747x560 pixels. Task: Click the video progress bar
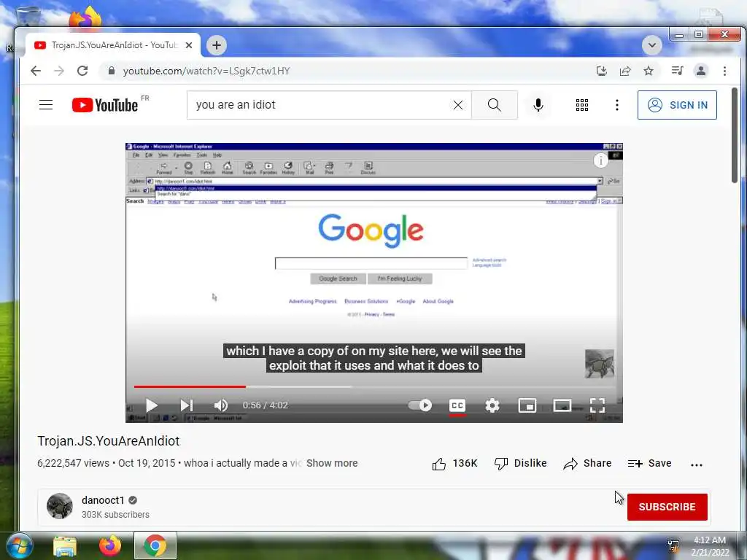coord(373,386)
